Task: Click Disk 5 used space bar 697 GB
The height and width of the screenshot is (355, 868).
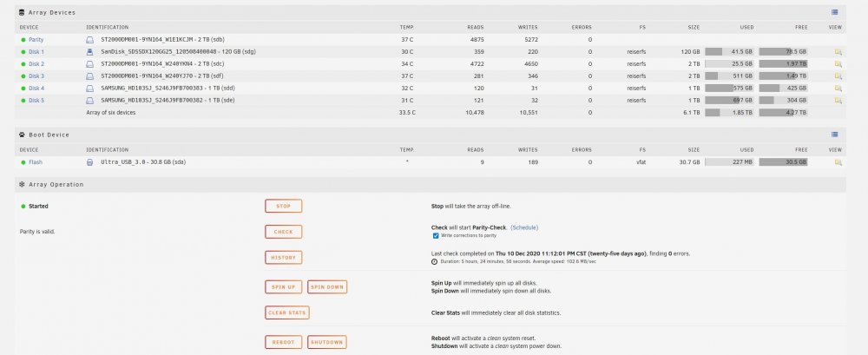Action: (x=729, y=101)
